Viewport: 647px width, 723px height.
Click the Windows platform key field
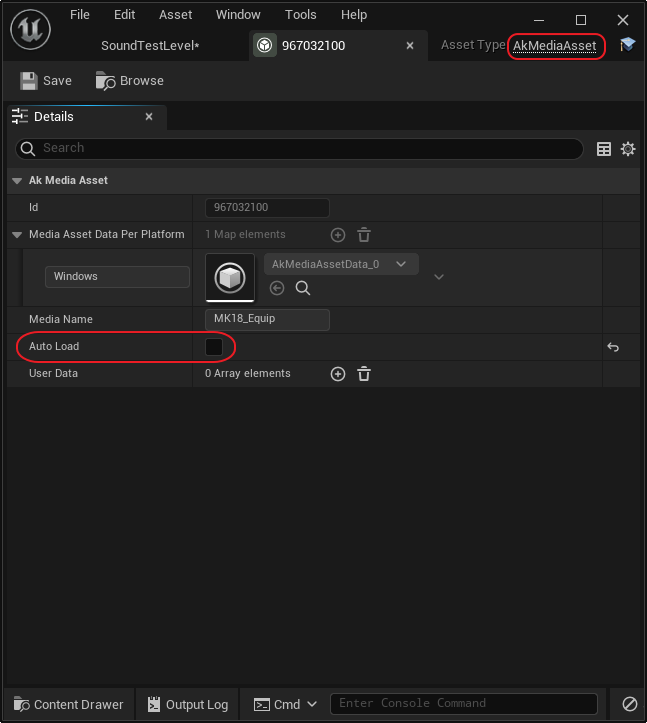117,277
